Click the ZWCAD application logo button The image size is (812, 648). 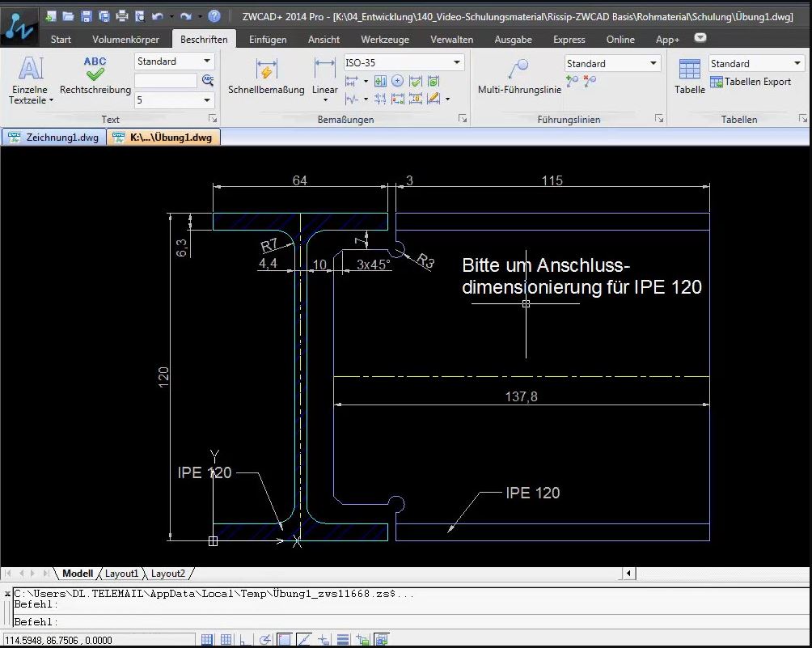click(19, 28)
